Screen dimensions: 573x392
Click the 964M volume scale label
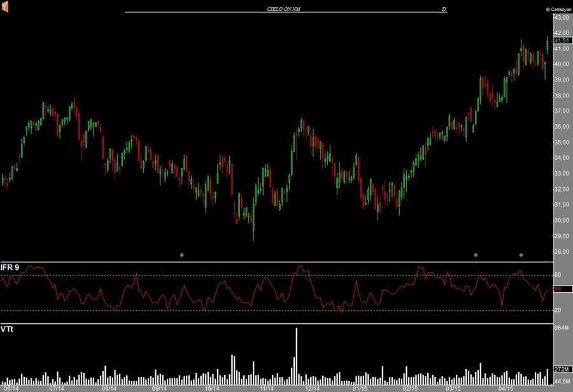tap(561, 328)
